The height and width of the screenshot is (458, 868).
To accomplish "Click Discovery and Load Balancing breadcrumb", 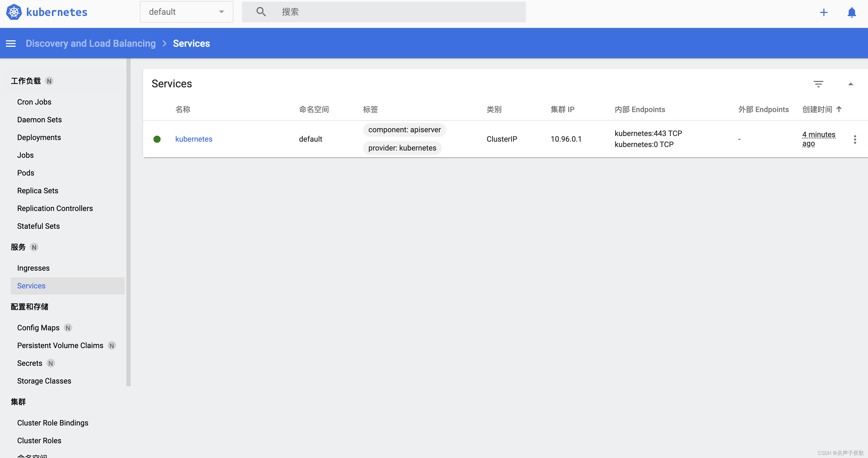I will [x=90, y=43].
